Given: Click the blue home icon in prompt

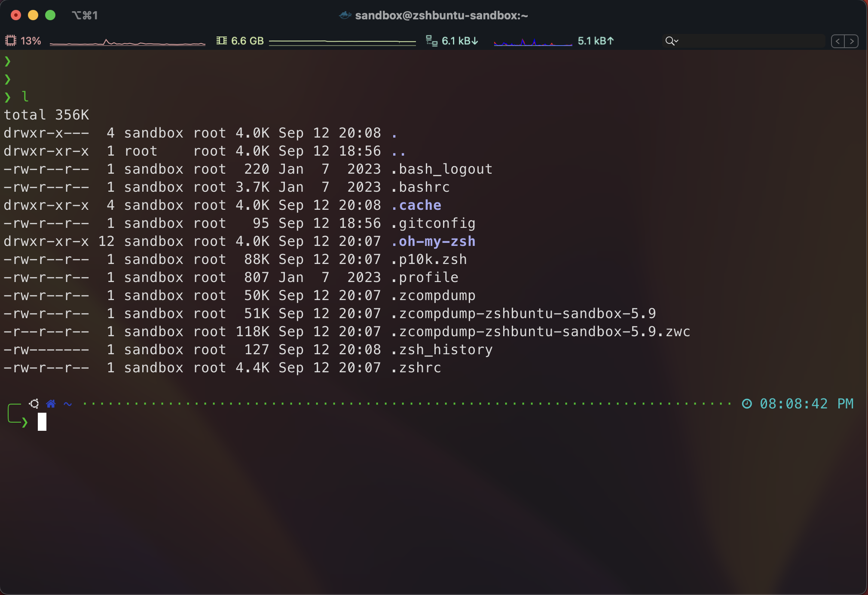Looking at the screenshot, I should (x=51, y=404).
